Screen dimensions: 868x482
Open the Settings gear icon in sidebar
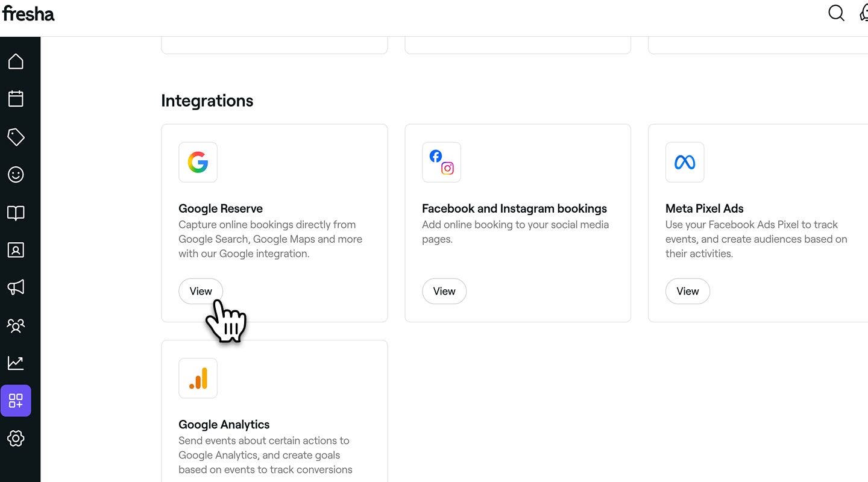pos(16,438)
